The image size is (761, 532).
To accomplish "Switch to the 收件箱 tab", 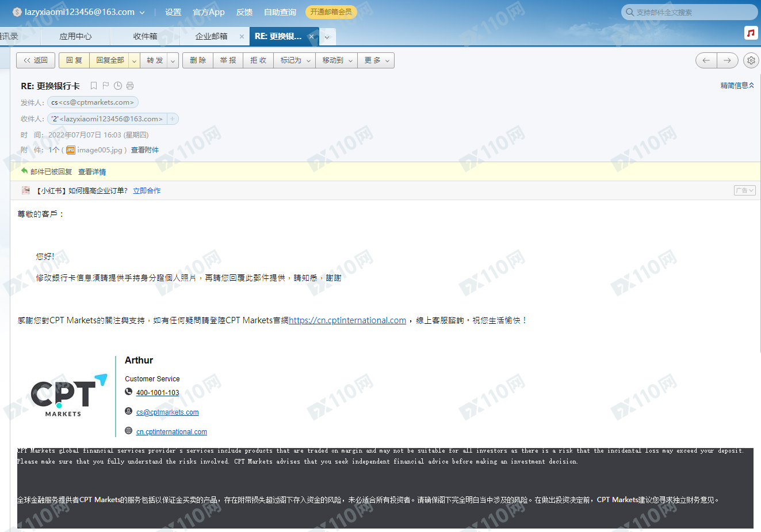I will (x=145, y=36).
